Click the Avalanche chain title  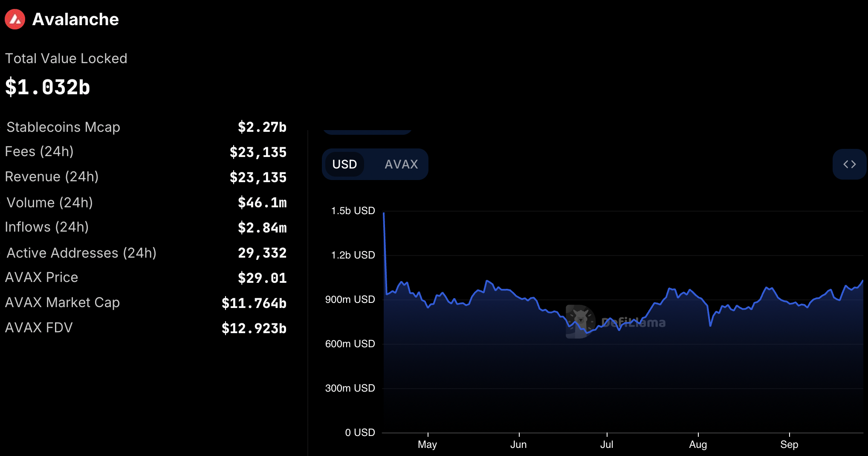(x=75, y=19)
